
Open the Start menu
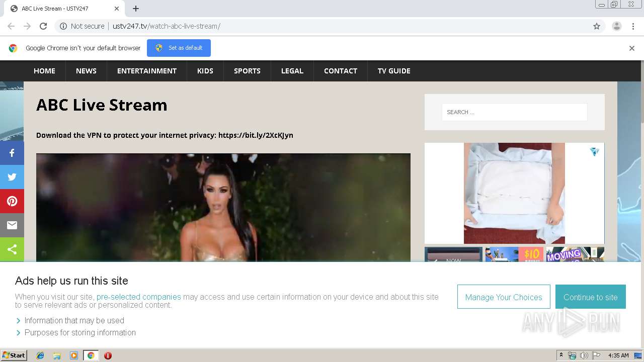pyautogui.click(x=14, y=355)
